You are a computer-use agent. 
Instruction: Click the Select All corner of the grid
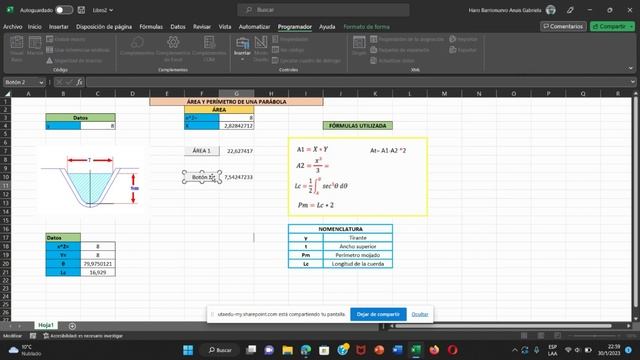(x=7, y=93)
